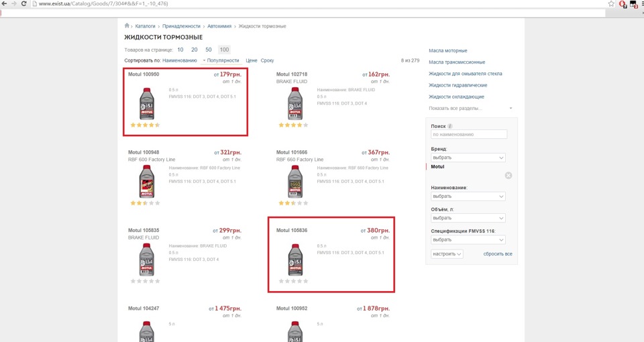Expand Спецификации FMVSS 116 dropdown
This screenshot has height=342, width=644.
click(x=468, y=240)
